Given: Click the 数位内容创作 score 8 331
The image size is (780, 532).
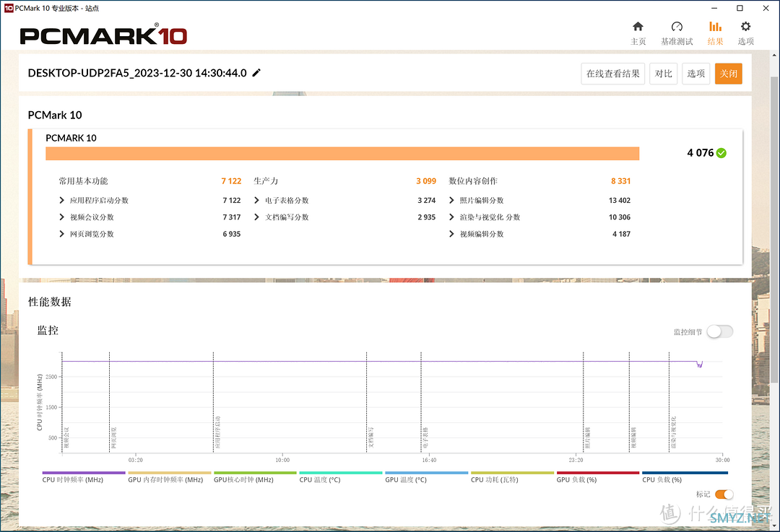Looking at the screenshot, I should pos(621,181).
